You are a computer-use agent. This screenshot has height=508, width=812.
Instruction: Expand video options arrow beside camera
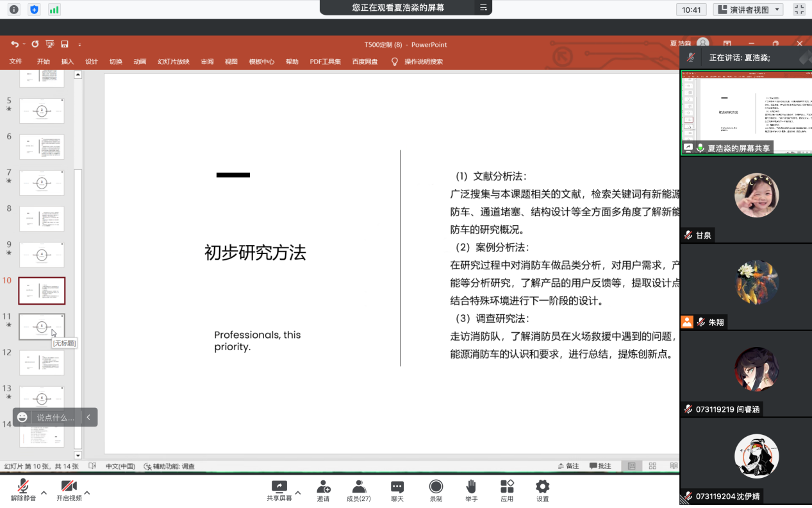pos(87,493)
